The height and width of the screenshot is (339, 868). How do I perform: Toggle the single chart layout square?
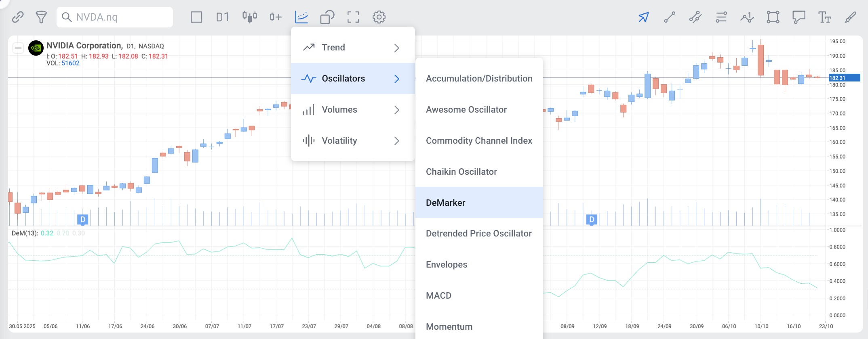tap(196, 17)
